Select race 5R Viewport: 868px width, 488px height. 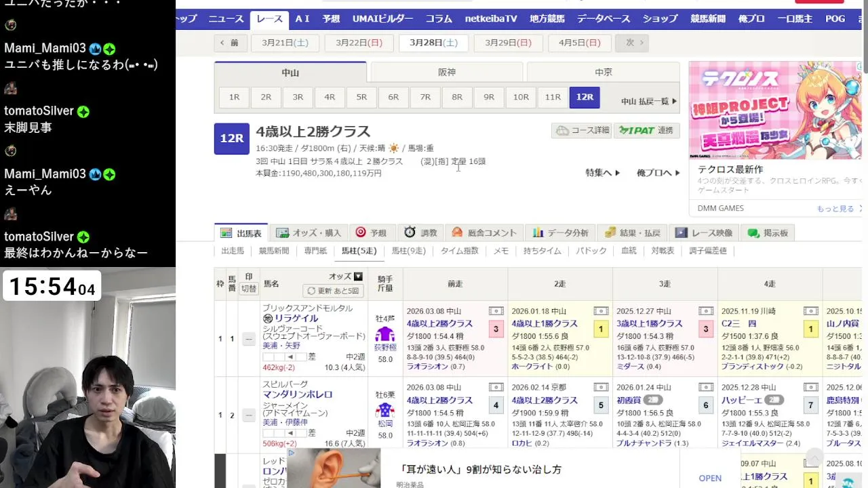tap(361, 97)
